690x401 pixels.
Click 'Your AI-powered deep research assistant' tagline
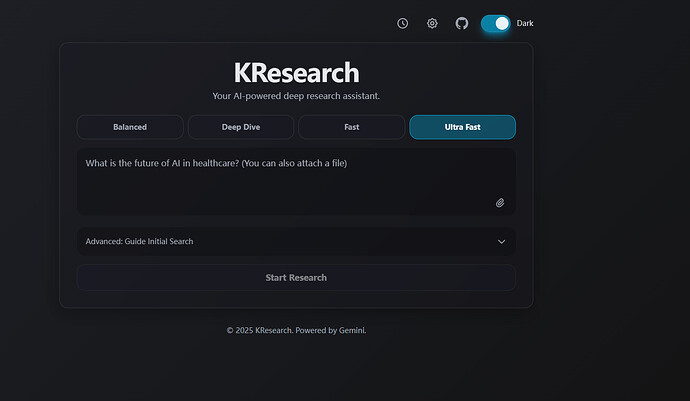pos(296,96)
